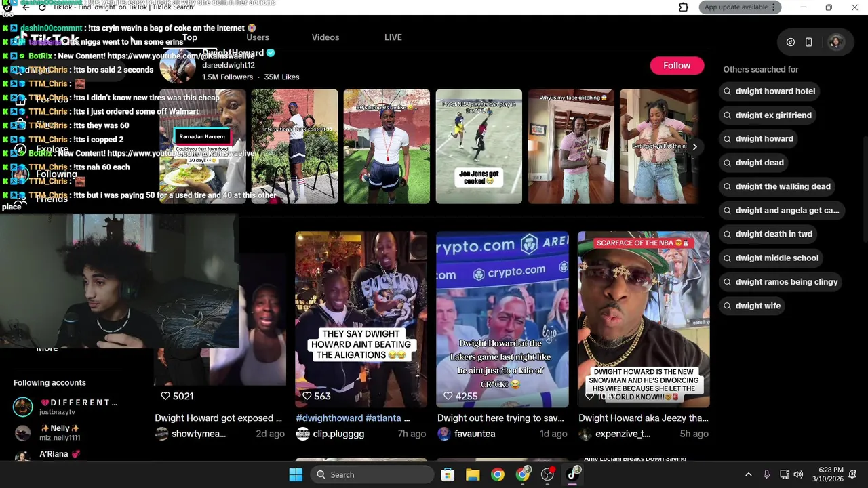Open the profile avatar menu in header

(x=835, y=42)
